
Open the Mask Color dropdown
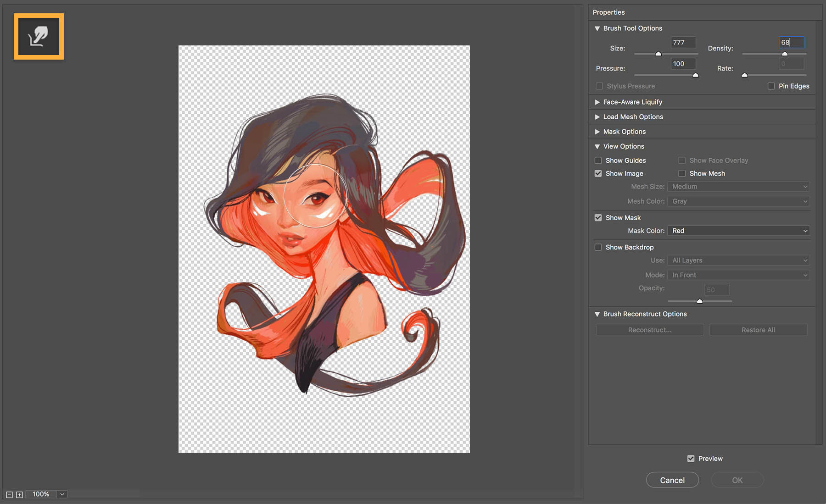pyautogui.click(x=738, y=231)
